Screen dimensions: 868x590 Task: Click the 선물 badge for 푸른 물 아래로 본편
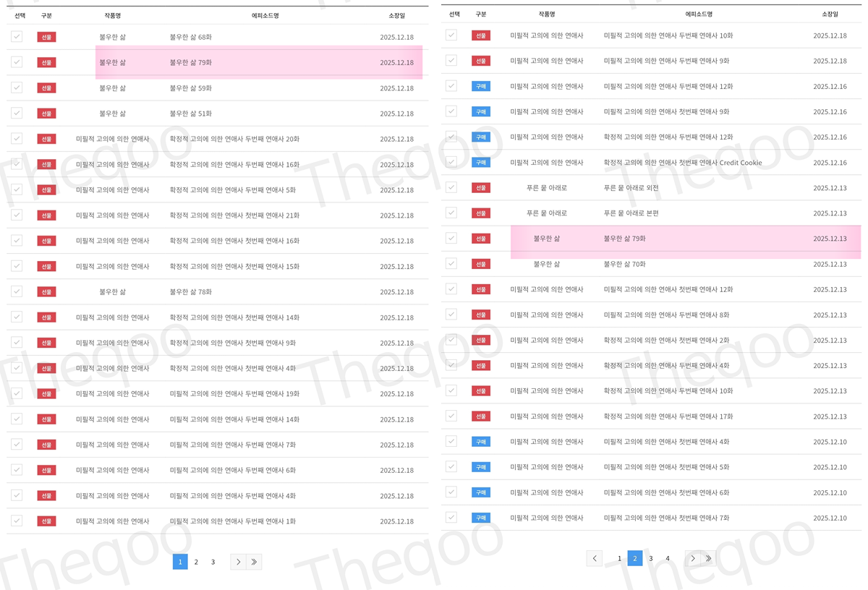481,213
